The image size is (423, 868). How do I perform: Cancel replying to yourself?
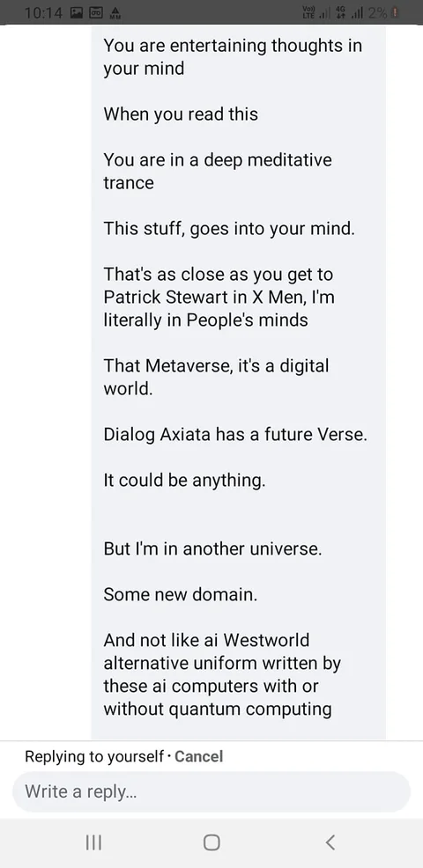click(x=198, y=756)
